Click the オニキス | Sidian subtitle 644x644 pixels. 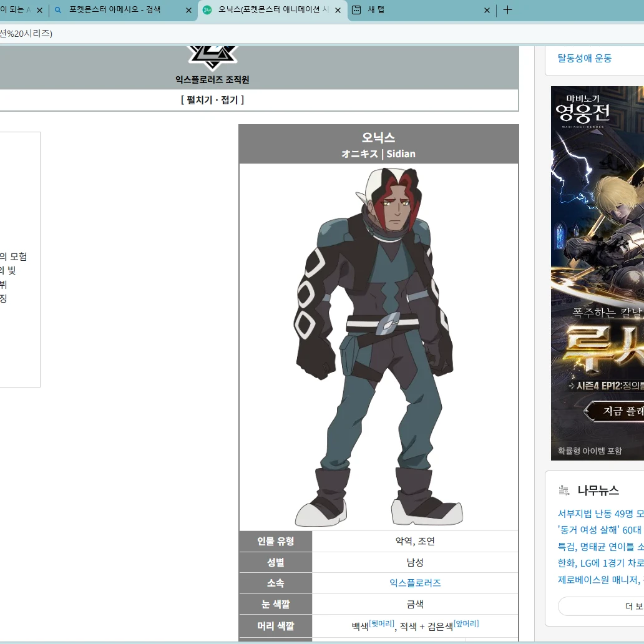pos(378,154)
